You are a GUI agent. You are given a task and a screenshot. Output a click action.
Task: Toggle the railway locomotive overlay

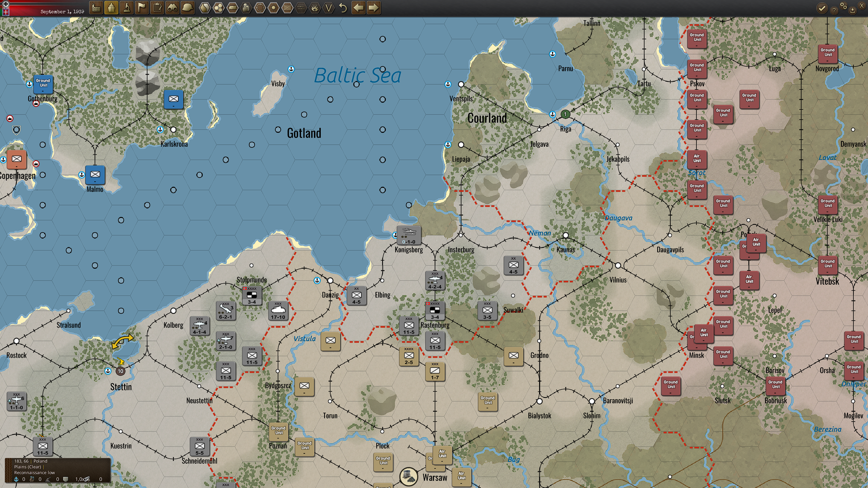pos(233,8)
